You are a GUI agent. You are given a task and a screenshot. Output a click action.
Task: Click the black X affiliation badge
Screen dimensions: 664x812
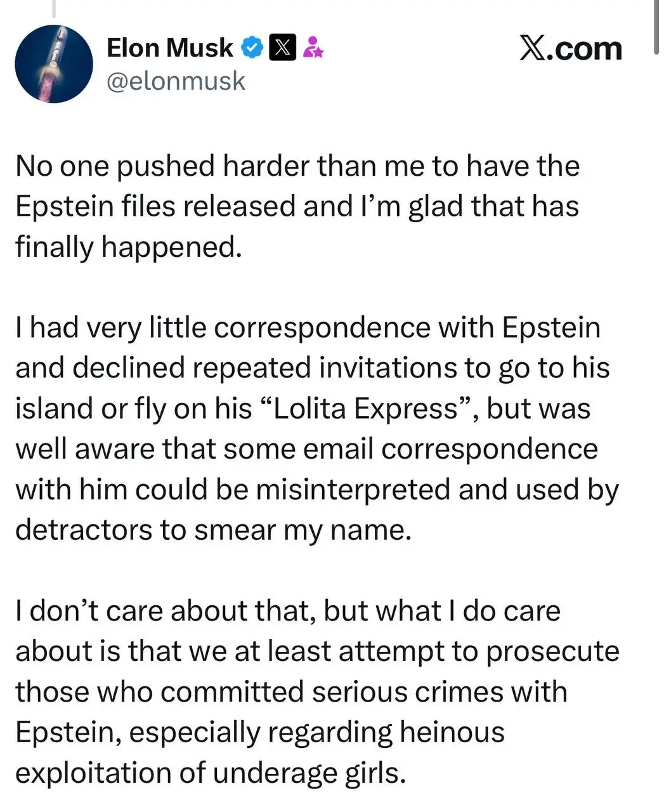coord(282,48)
